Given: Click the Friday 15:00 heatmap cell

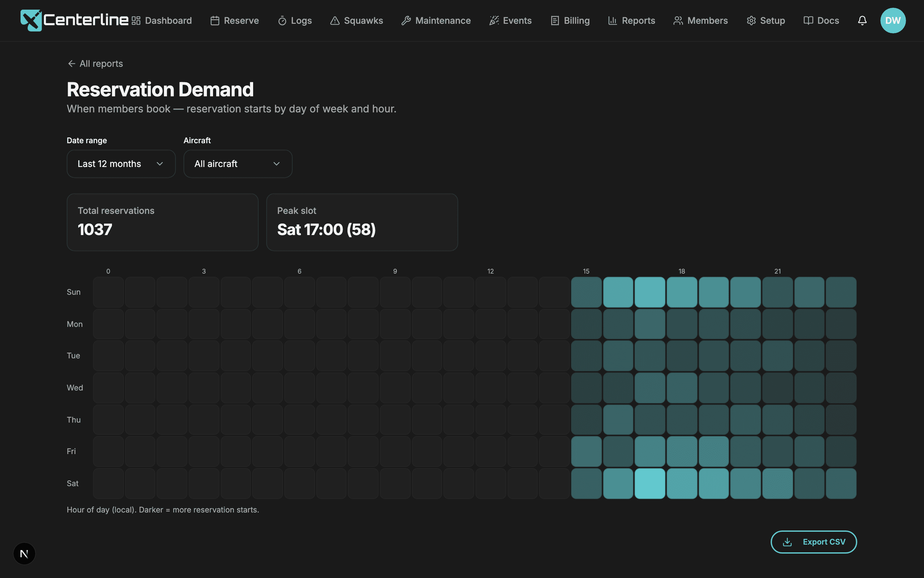Looking at the screenshot, I should coord(586,451).
